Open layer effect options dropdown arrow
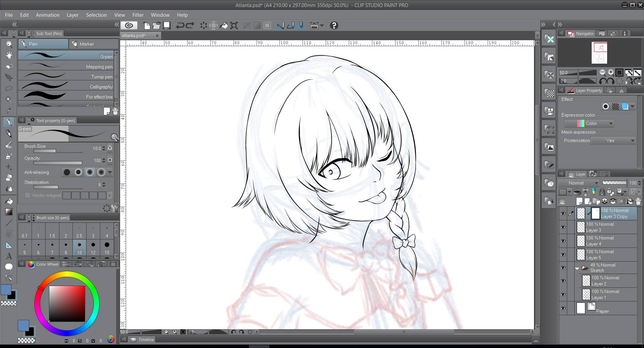Screen dimensions: 644x348 click(x=632, y=107)
